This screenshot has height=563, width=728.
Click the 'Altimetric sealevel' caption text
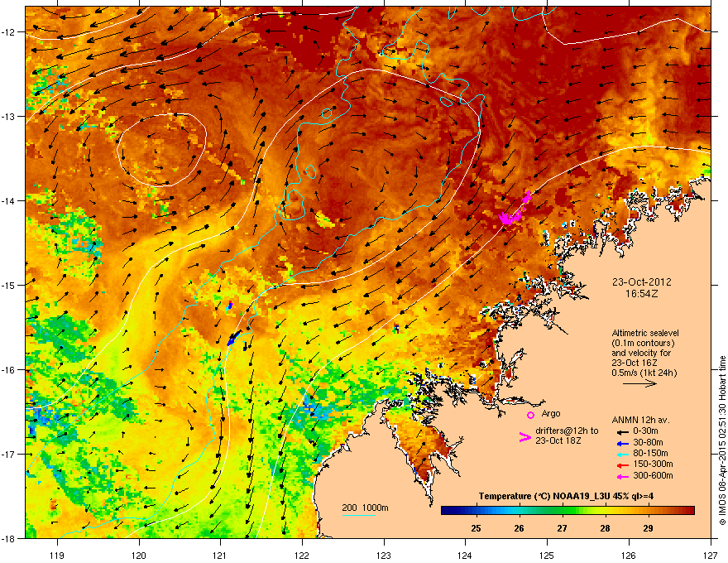645,333
